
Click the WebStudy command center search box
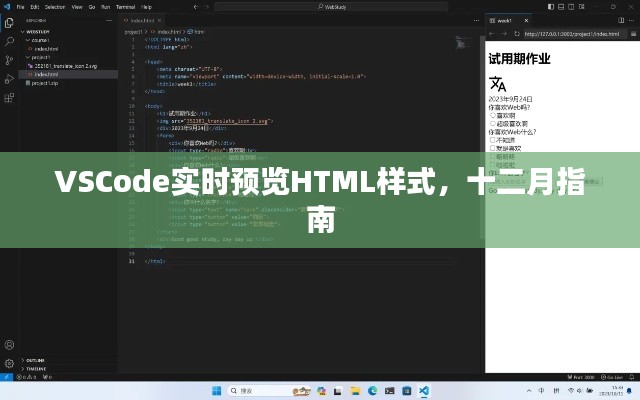pos(331,7)
